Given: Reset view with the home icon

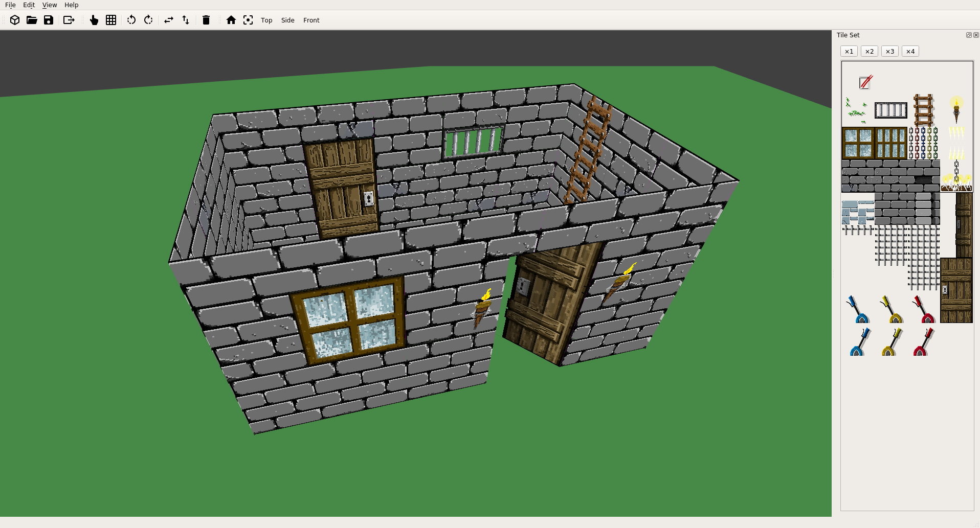Looking at the screenshot, I should [x=231, y=20].
